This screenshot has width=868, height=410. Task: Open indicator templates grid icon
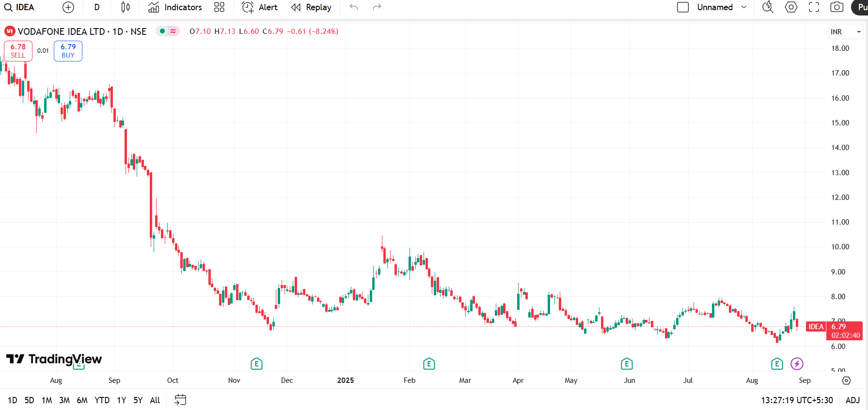pyautogui.click(x=219, y=7)
